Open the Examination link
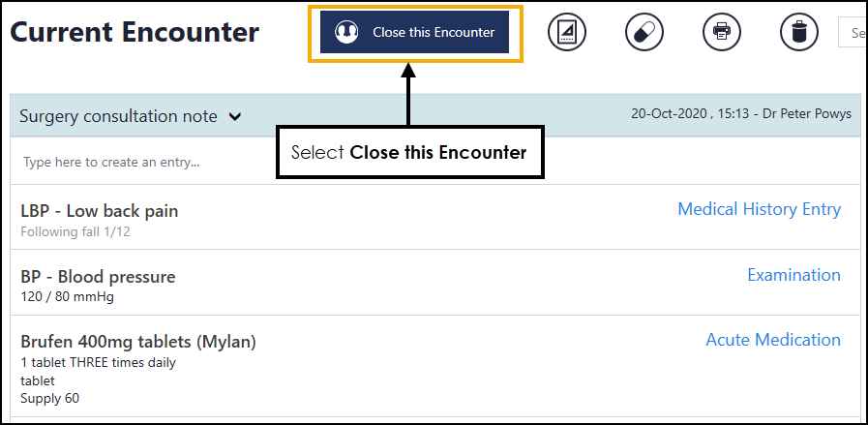The width and height of the screenshot is (868, 425). click(793, 275)
